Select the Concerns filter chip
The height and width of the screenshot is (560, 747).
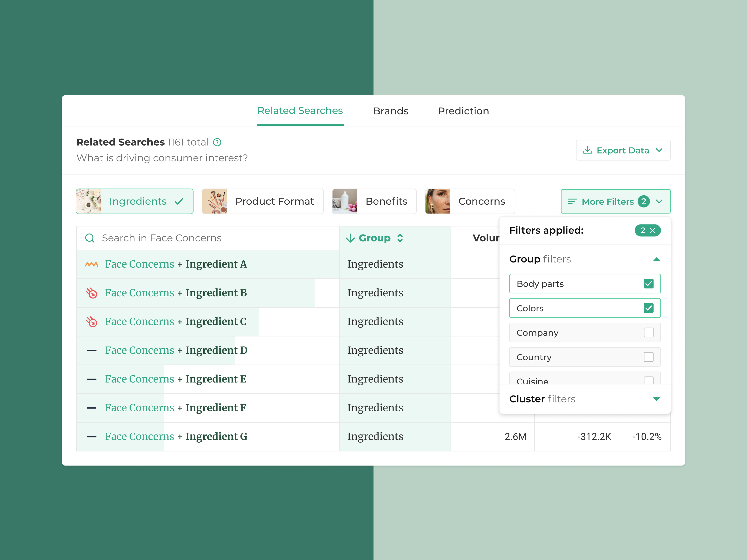[x=470, y=201]
